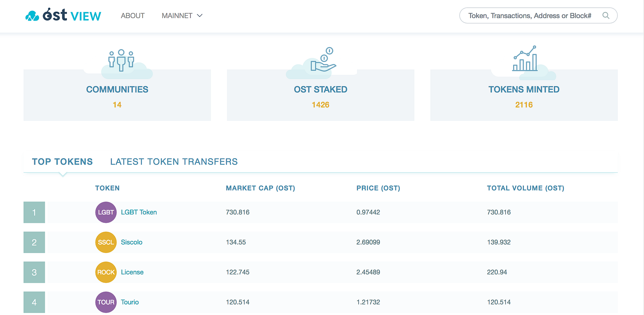The height and width of the screenshot is (315, 644).
Task: Click License price 2.45489
Action: pos(368,272)
